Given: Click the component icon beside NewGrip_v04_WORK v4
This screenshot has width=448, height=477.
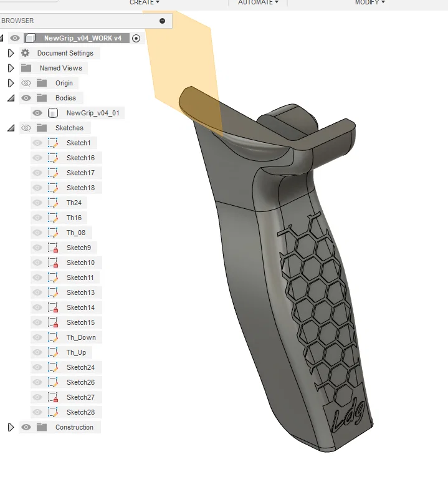Looking at the screenshot, I should point(30,38).
